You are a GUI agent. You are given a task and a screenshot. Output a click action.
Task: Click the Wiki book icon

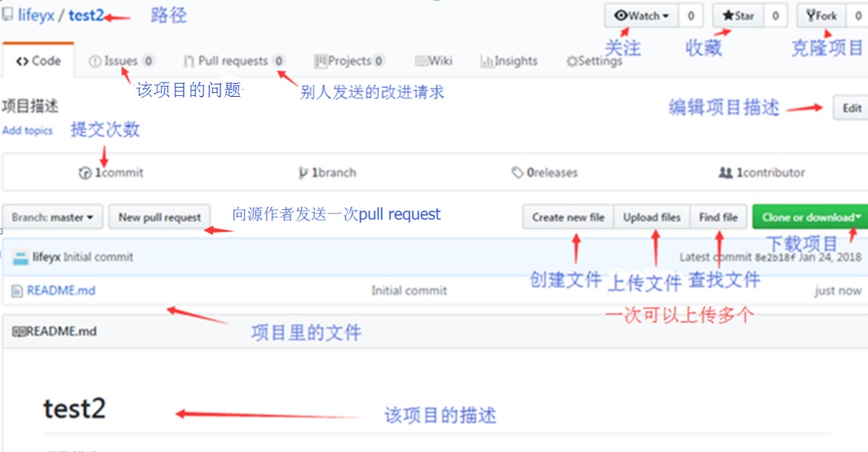coord(422,61)
